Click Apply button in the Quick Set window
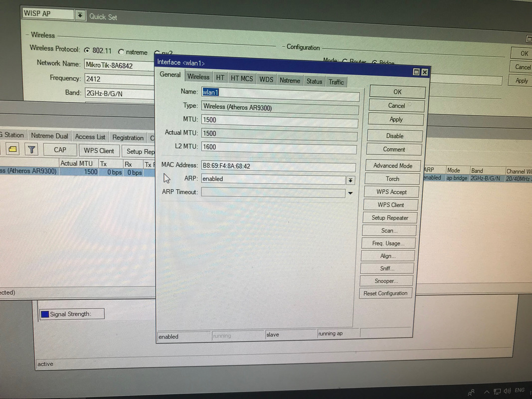 [521, 81]
